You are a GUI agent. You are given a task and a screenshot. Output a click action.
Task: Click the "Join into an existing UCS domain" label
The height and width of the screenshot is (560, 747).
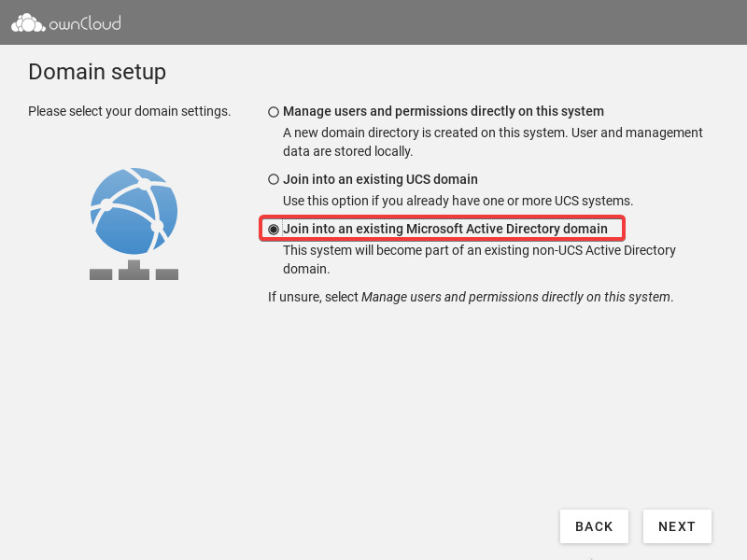click(380, 179)
